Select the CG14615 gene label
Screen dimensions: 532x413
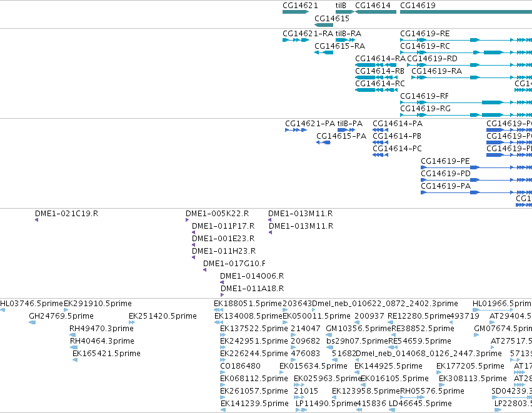(x=332, y=19)
